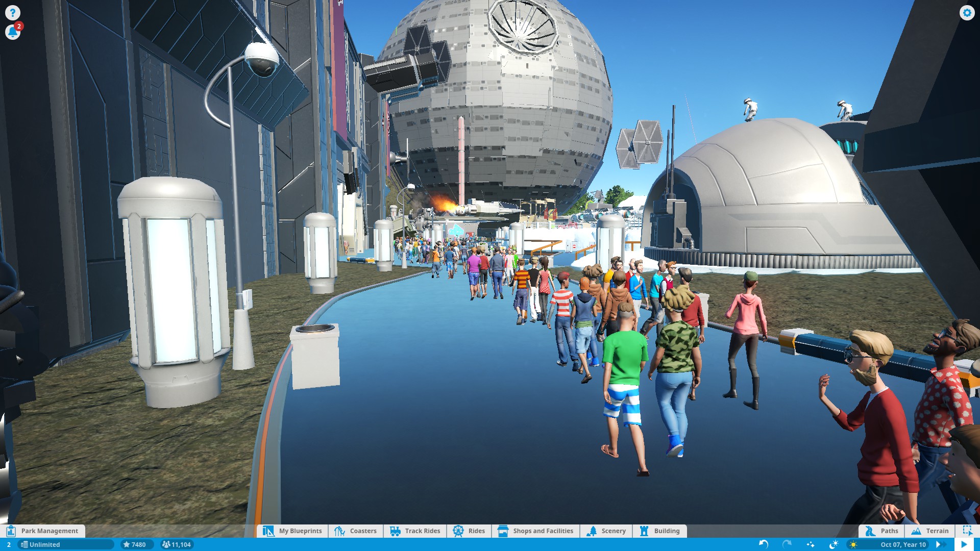The width and height of the screenshot is (980, 551).
Task: Click the number 2 in status bar
Action: click(9, 544)
